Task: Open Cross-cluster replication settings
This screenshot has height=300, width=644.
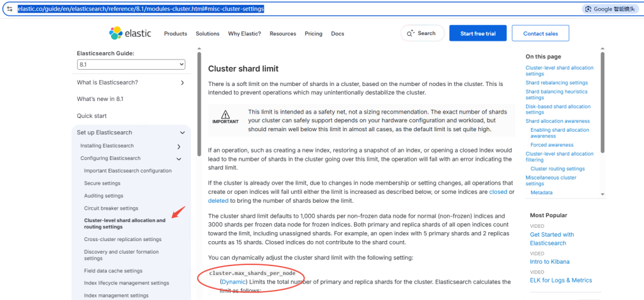Action: point(123,239)
